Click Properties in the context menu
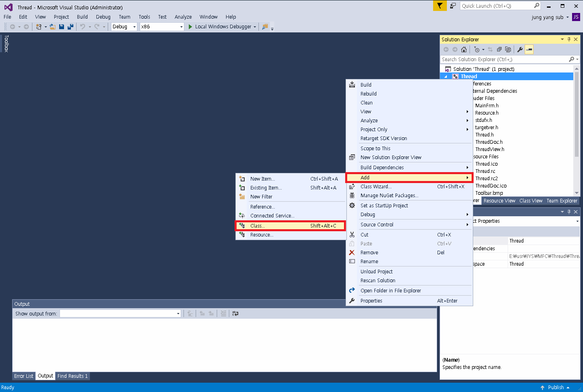Viewport: 583px width, 392px height. 409,301
